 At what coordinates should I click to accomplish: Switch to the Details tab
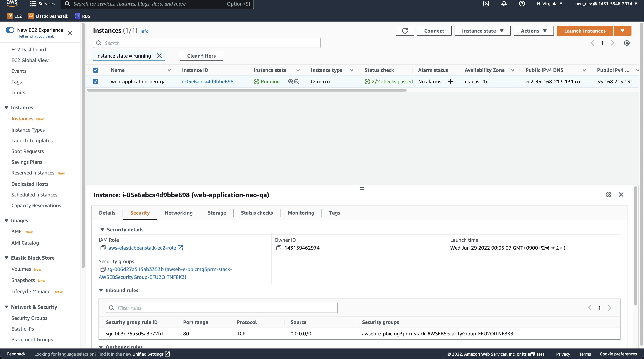(x=107, y=213)
